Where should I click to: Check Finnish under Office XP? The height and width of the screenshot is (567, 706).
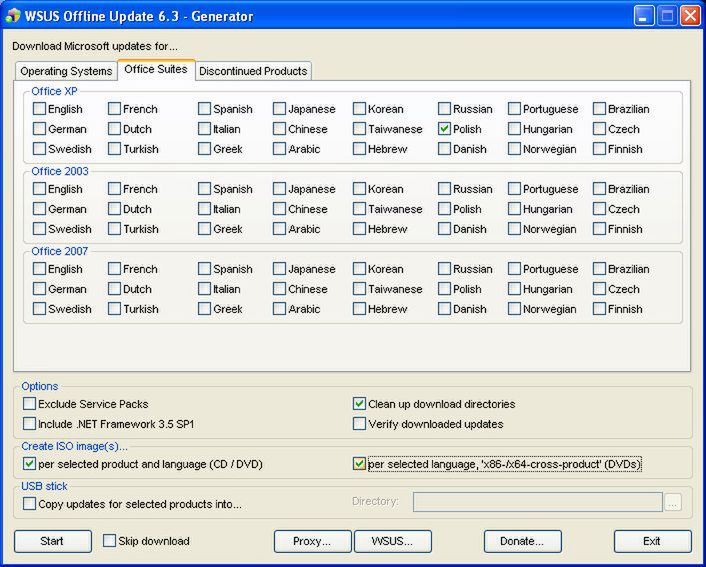coord(599,149)
